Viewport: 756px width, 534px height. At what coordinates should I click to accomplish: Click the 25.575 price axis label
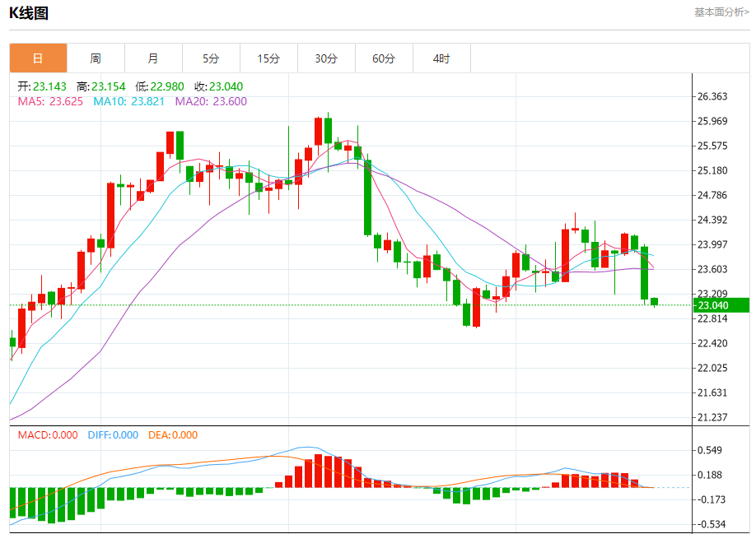click(x=712, y=146)
